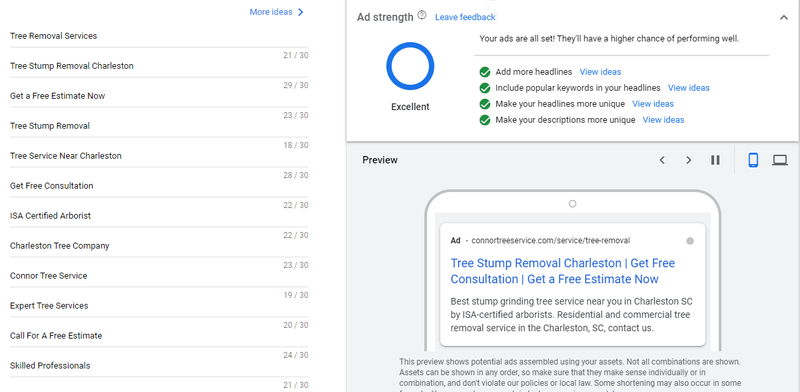View ideas for Add more headlines

point(600,72)
